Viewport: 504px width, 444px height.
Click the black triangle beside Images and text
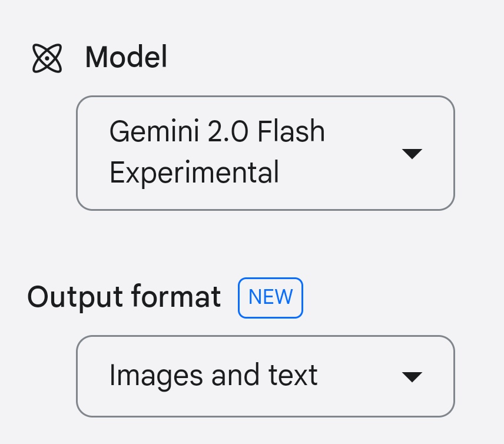click(x=412, y=377)
